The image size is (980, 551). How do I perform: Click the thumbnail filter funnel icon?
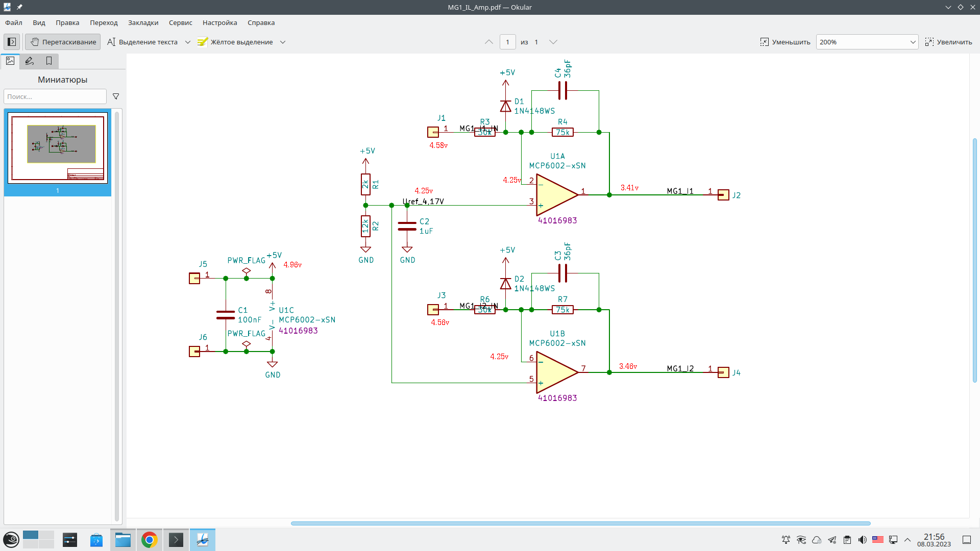pos(116,96)
